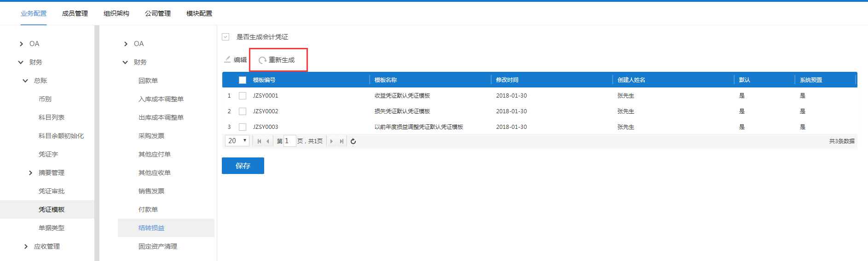Tick the checkbox for template JZSY0003

pyautogui.click(x=243, y=127)
